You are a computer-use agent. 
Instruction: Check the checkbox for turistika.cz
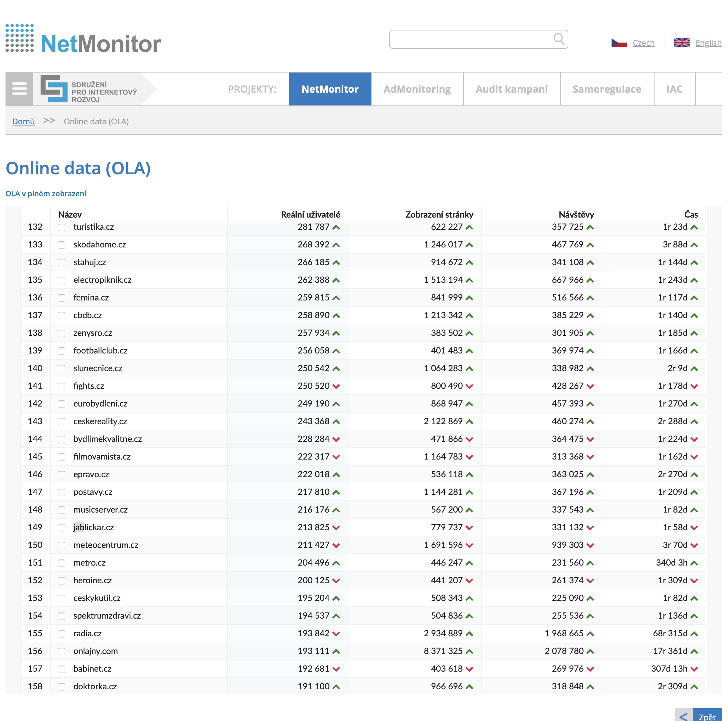61,227
